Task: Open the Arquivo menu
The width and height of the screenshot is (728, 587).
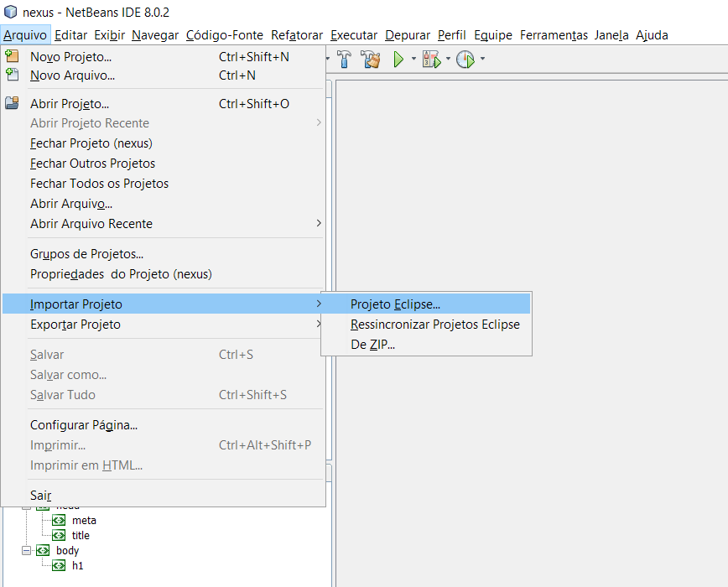Action: (25, 35)
